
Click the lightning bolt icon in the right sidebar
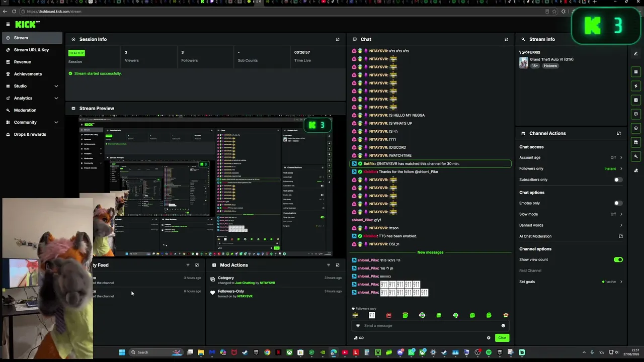click(x=636, y=86)
